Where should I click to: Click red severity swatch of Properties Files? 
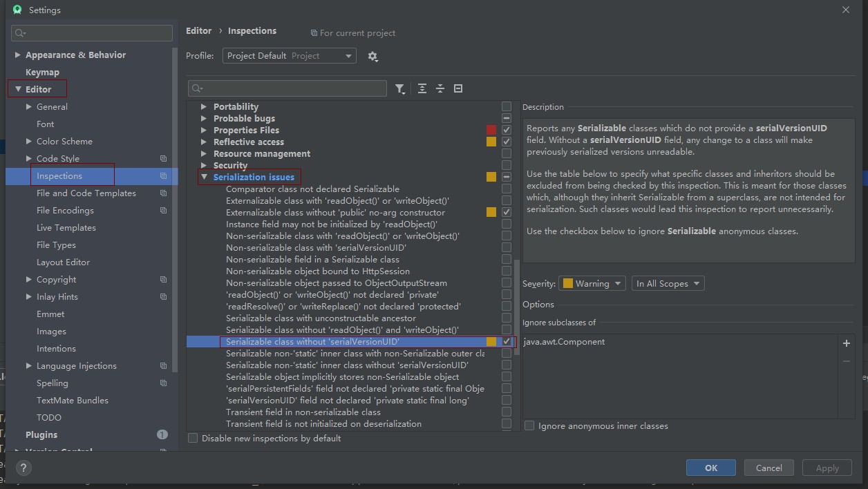(x=491, y=130)
